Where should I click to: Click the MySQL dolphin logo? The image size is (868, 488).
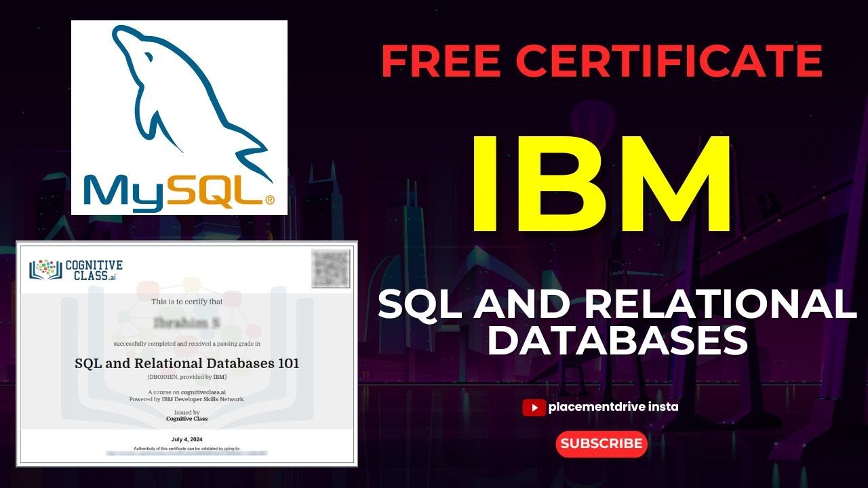tap(180, 117)
